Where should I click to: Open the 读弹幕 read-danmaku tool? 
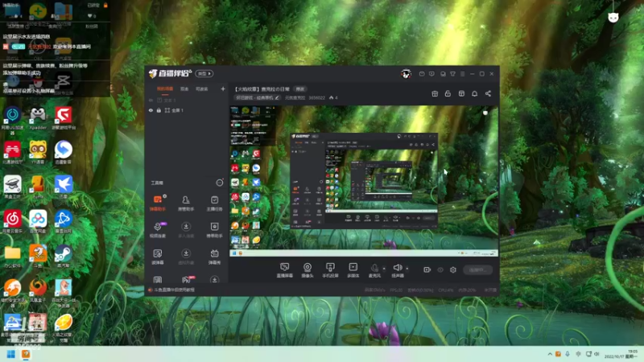click(x=158, y=257)
